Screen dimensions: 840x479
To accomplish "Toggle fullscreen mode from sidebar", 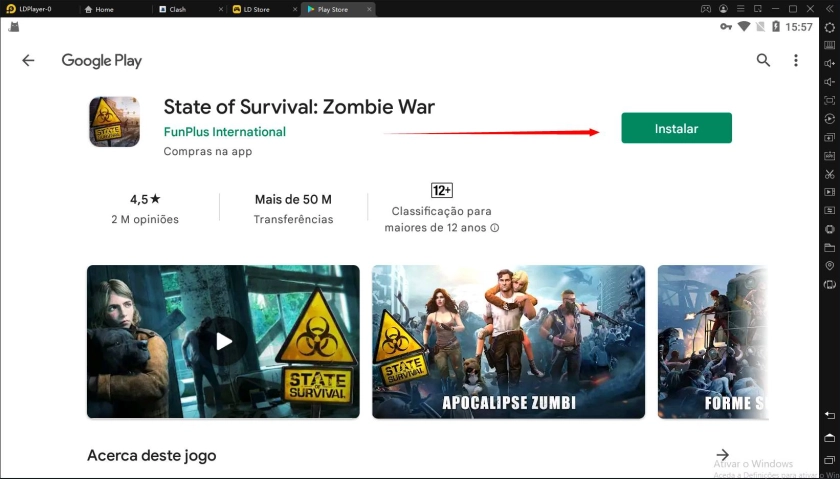I will click(x=829, y=100).
